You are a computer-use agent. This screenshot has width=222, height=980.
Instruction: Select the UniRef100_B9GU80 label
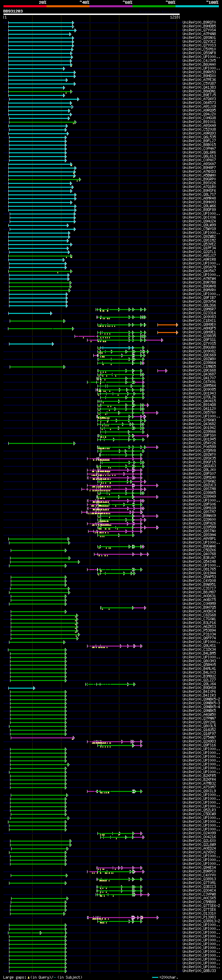pyautogui.click(x=199, y=347)
